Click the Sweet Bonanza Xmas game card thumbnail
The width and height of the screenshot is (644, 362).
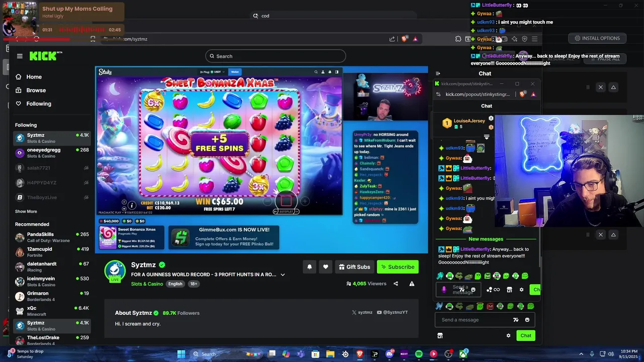108,238
